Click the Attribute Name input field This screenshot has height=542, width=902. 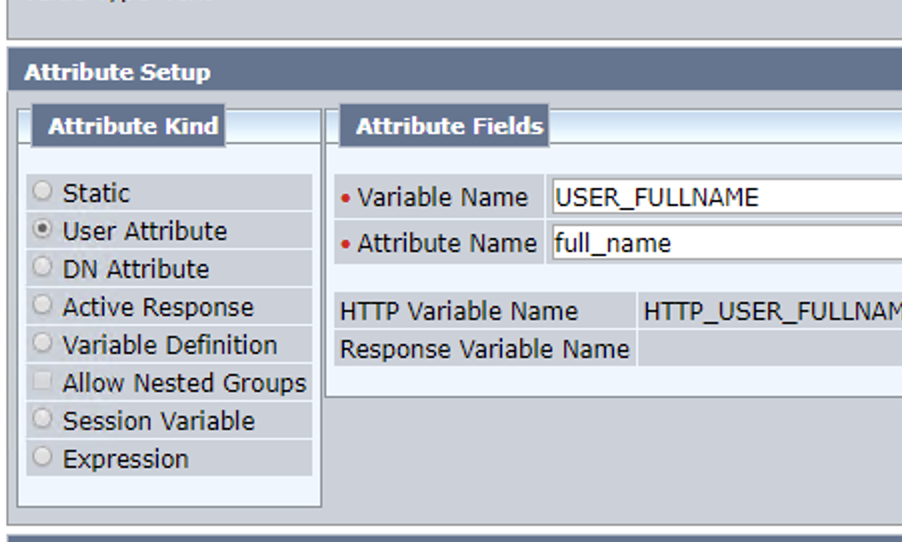[x=727, y=243]
